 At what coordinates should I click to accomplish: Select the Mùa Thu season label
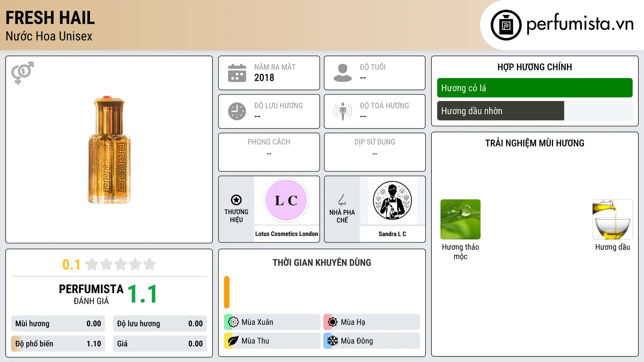pyautogui.click(x=255, y=341)
